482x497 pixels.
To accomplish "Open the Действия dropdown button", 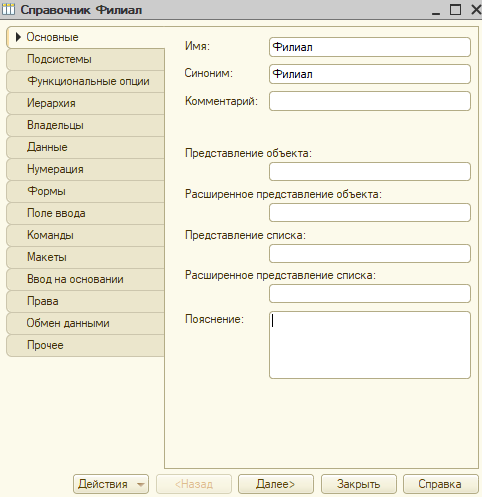I will pyautogui.click(x=111, y=484).
